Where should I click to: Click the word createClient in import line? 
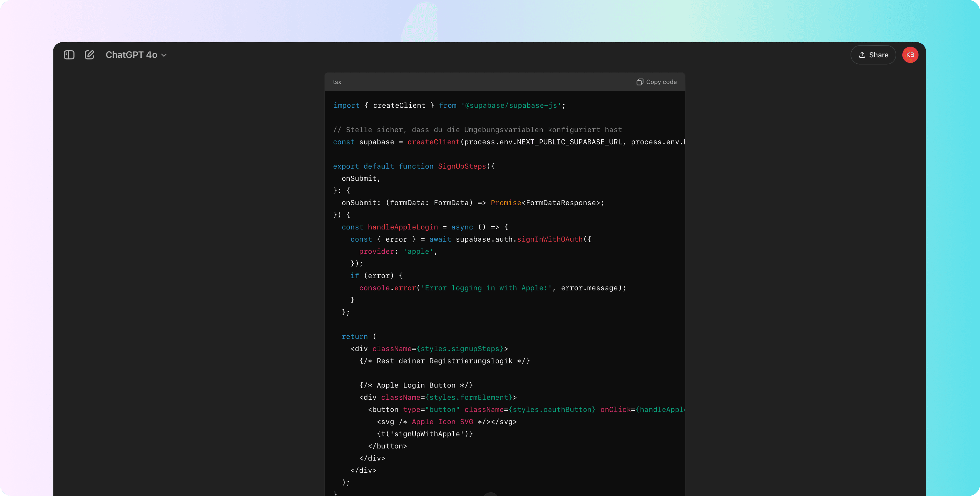click(399, 105)
